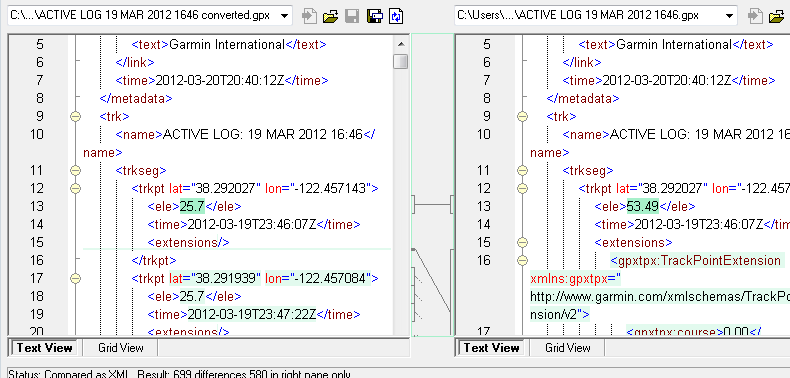Image resolution: width=790 pixels, height=378 pixels.
Task: Click left pane line number 10
Action: [x=37, y=135]
